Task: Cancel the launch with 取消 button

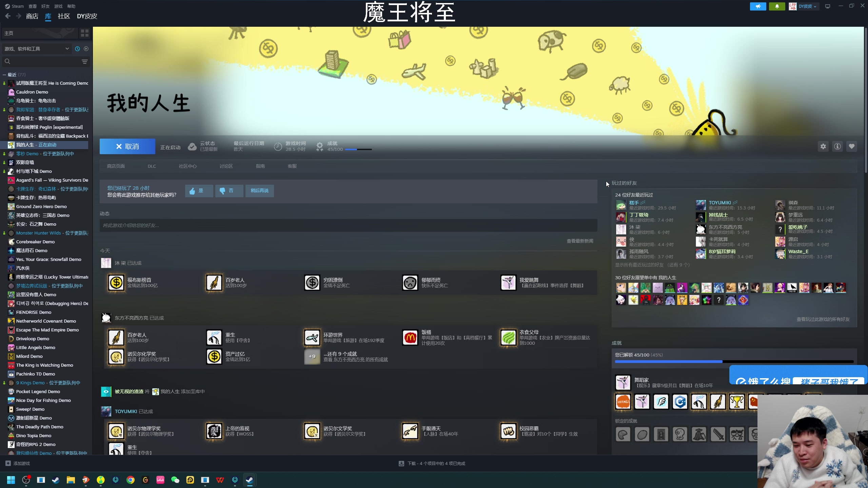Action: pyautogui.click(x=127, y=146)
